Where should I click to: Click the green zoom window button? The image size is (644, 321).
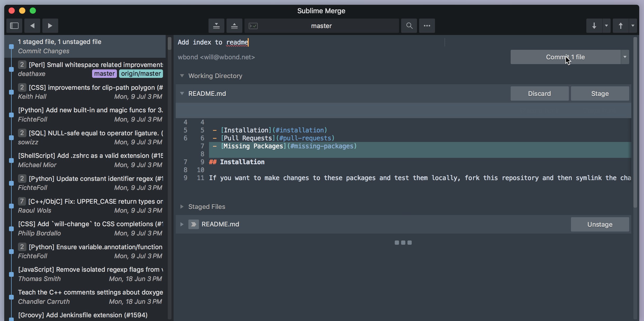click(x=33, y=11)
